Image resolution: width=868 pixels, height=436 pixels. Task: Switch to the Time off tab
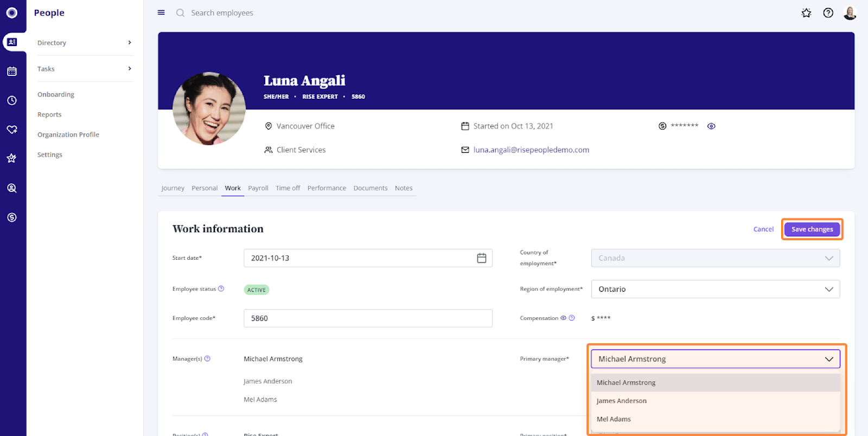point(288,188)
